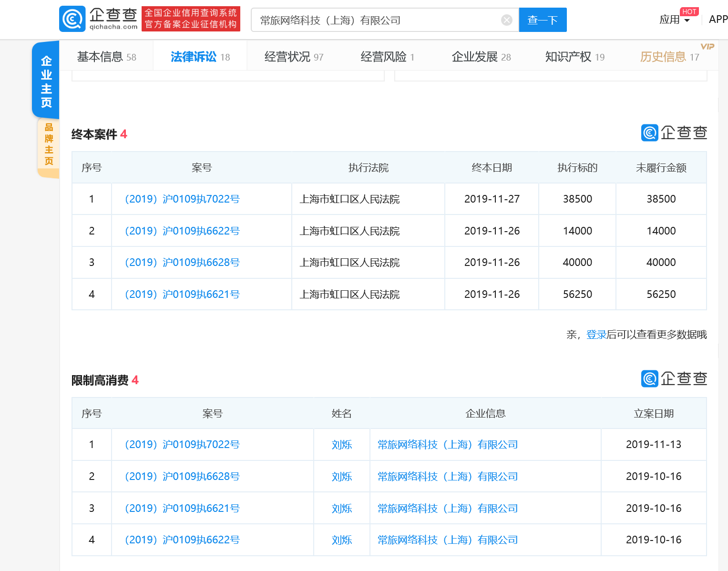Click 刘烁 in 限制高消费 row 3
The width and height of the screenshot is (728, 571).
[x=342, y=509]
